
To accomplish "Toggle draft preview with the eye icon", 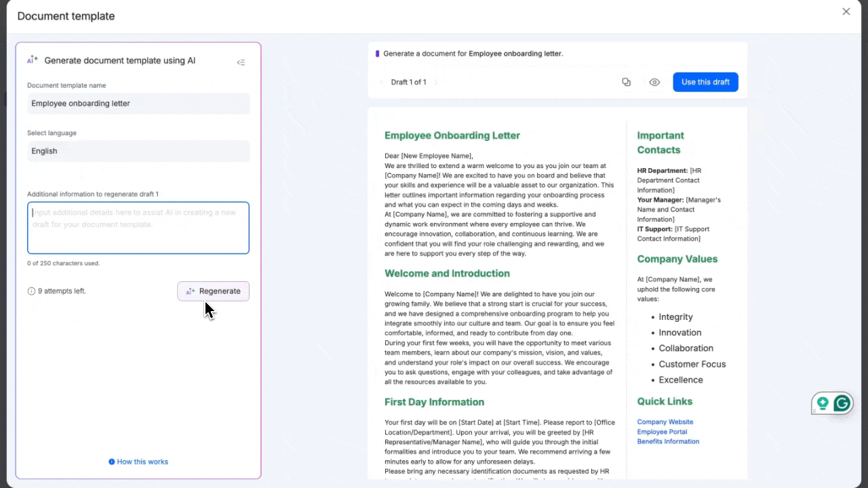I will (x=654, y=82).
